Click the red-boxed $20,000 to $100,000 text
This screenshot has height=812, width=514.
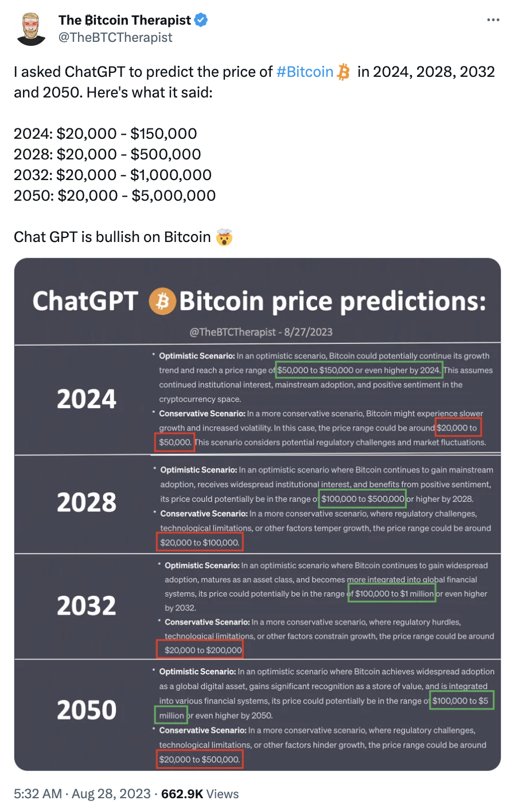(x=200, y=542)
